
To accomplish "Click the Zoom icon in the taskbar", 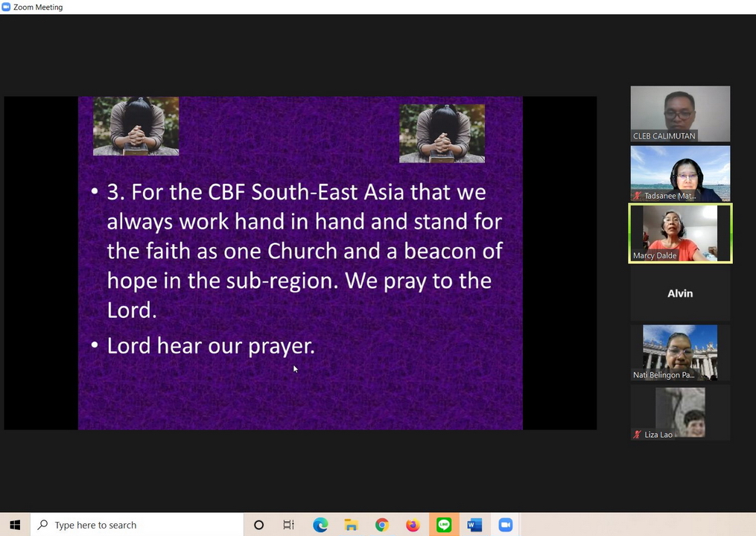I will tap(506, 525).
